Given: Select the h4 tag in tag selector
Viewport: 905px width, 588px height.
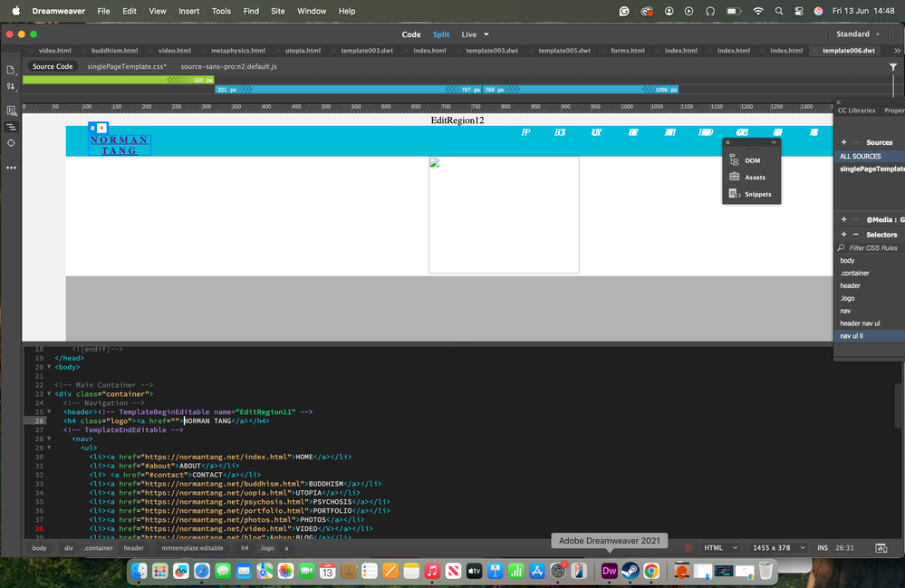Looking at the screenshot, I should tap(245, 548).
